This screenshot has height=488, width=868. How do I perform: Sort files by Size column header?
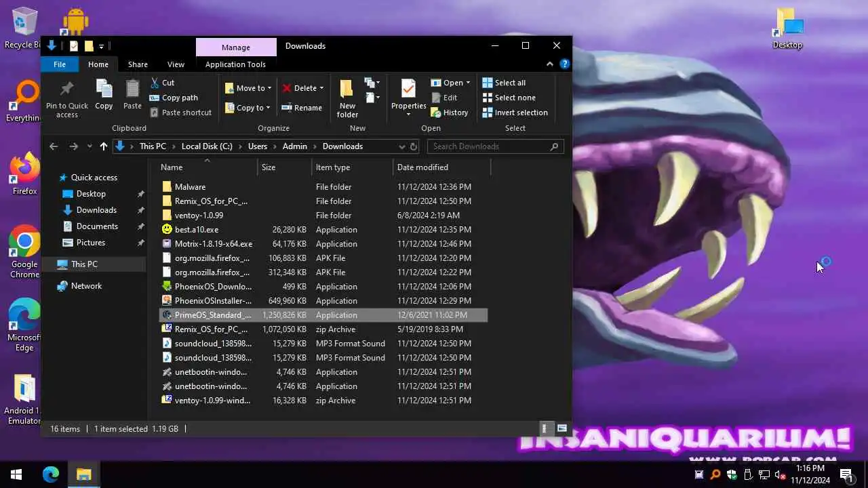pyautogui.click(x=285, y=167)
